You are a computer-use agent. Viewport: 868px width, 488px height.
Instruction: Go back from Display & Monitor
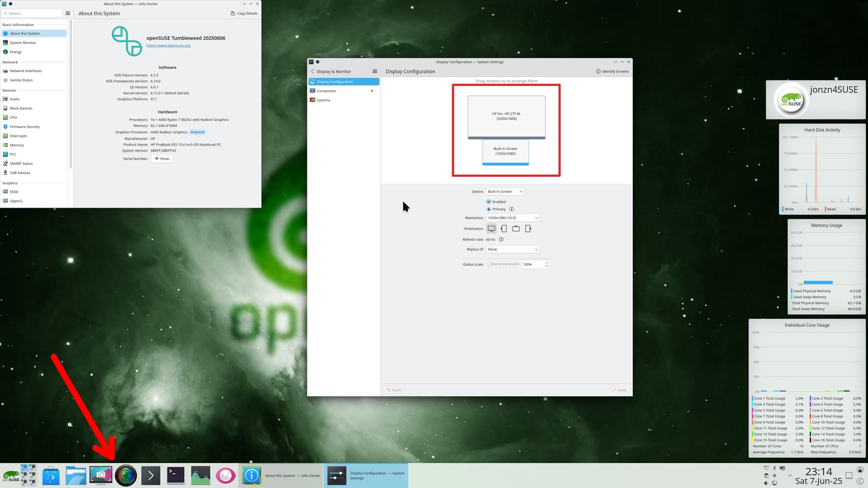click(x=312, y=71)
